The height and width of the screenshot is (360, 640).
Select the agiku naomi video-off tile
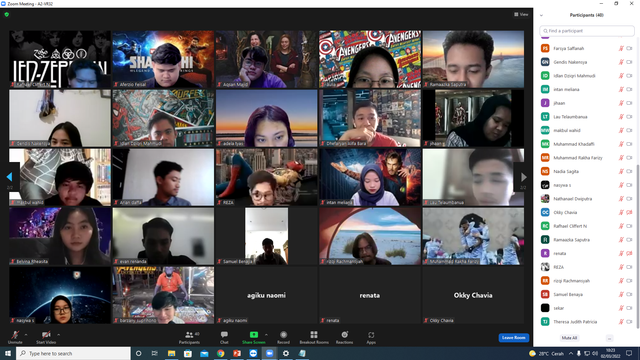(267, 295)
